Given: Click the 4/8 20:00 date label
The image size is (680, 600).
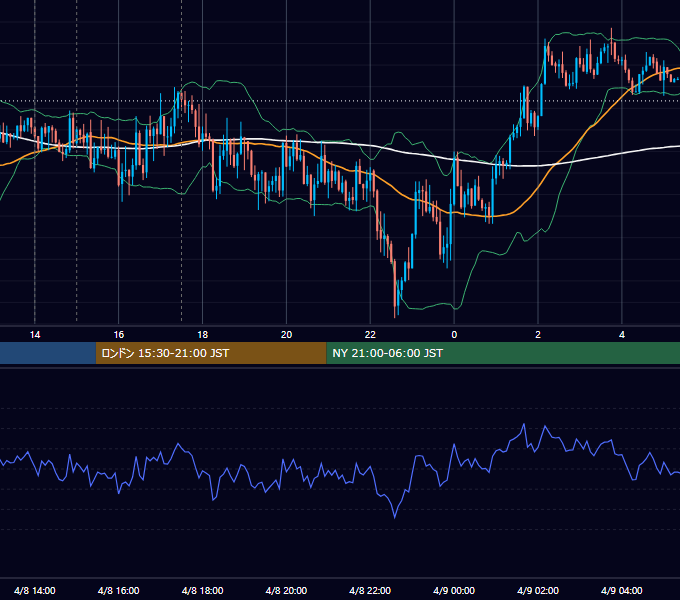Looking at the screenshot, I should coord(286,590).
